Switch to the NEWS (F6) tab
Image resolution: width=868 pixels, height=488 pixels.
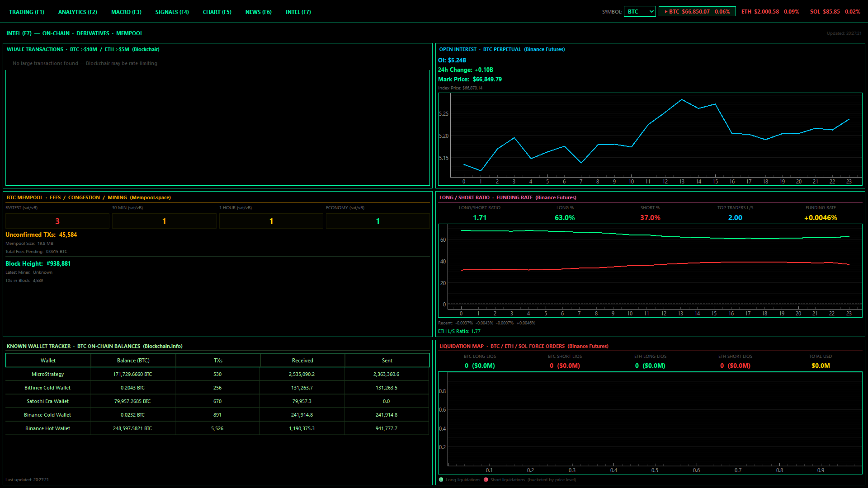(x=259, y=12)
